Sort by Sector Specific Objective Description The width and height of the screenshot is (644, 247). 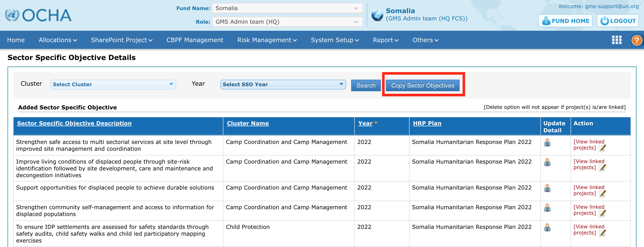(74, 123)
